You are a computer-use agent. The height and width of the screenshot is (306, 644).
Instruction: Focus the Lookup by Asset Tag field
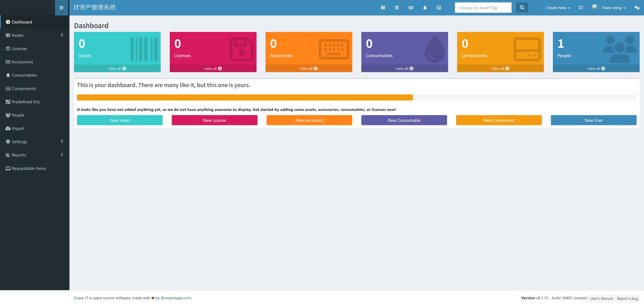point(483,8)
